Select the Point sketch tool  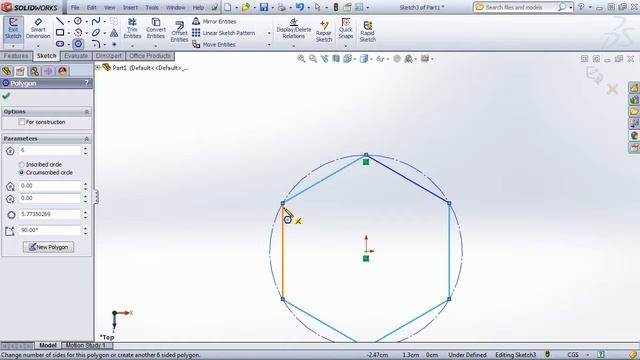coord(114,44)
